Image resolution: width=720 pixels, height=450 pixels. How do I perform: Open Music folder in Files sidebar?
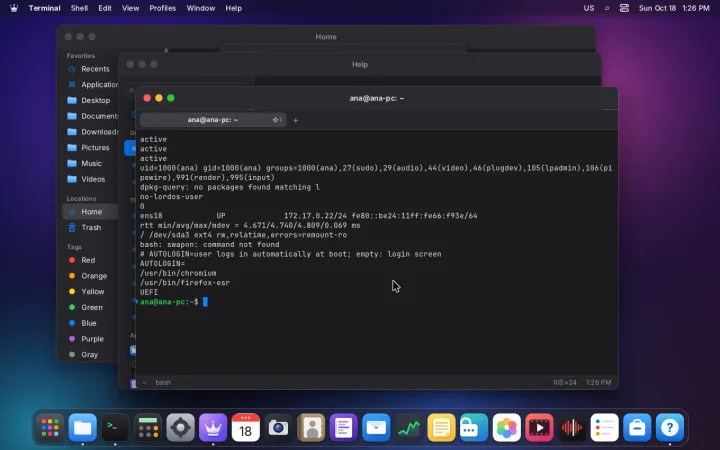90,163
